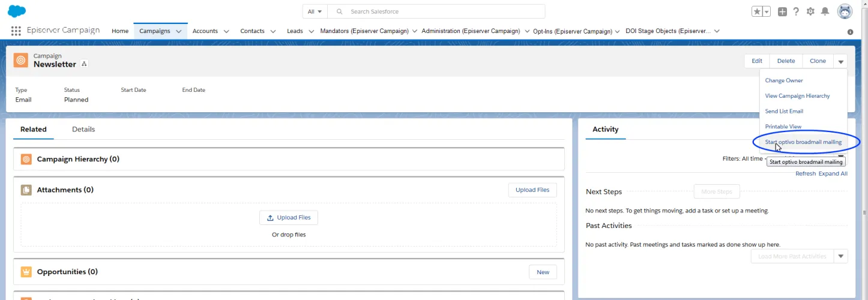
Task: Click the Episerver Campaign app name
Action: (x=63, y=31)
